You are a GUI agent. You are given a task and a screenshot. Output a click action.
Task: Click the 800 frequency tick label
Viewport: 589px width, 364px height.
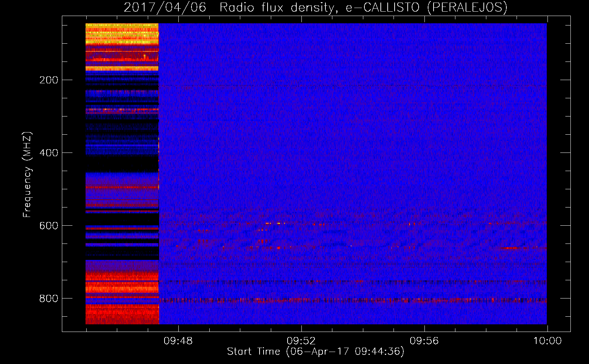49,298
